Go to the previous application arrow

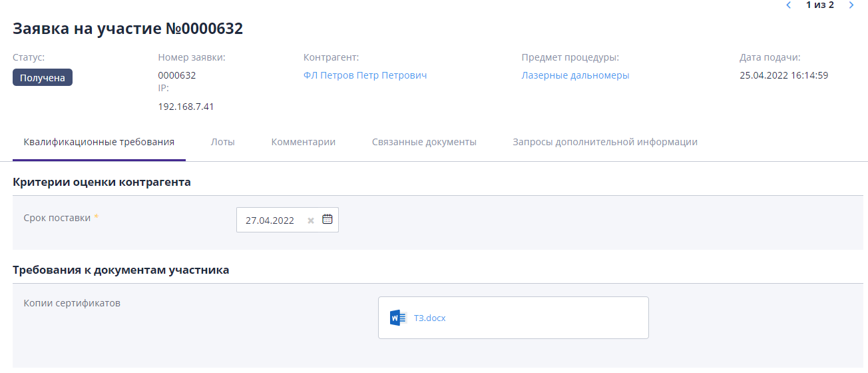789,5
